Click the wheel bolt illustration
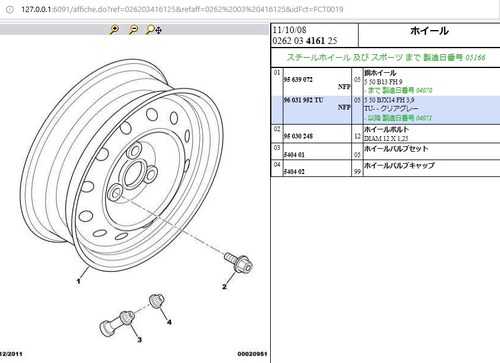 point(238,262)
